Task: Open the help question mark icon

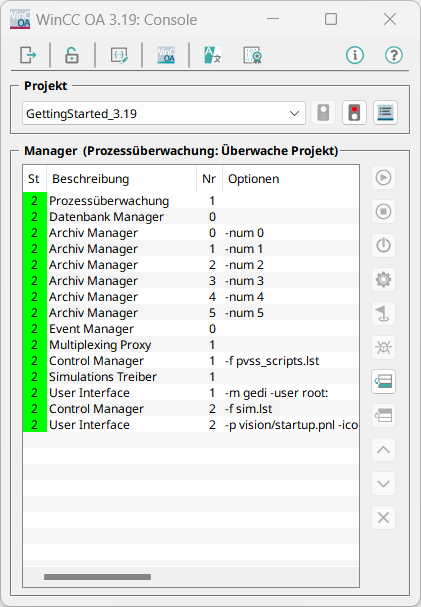Action: [394, 55]
